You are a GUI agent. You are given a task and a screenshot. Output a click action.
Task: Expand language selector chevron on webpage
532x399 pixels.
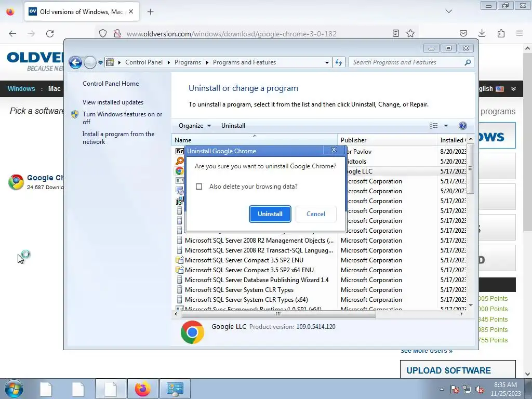[x=513, y=89]
